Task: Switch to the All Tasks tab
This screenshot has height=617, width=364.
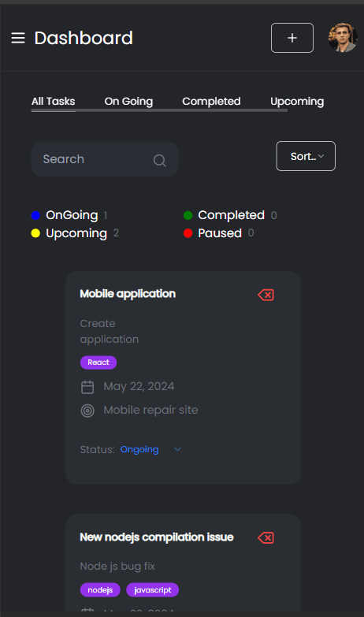Action: pos(53,102)
